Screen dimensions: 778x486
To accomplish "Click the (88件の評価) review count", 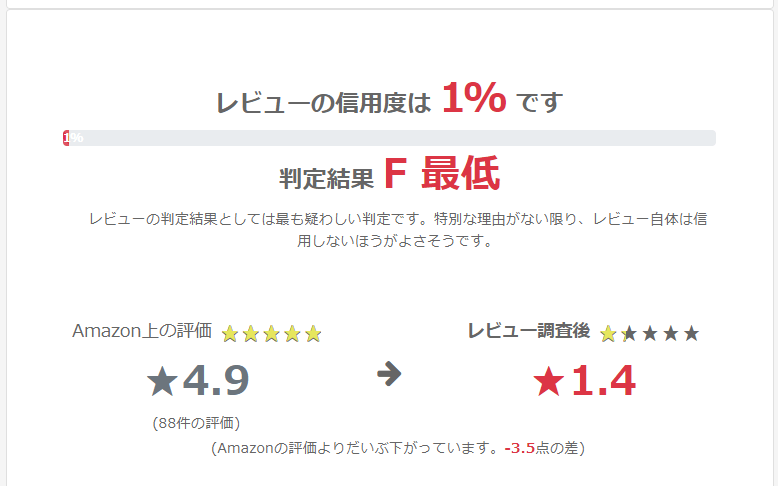I will pos(196,423).
